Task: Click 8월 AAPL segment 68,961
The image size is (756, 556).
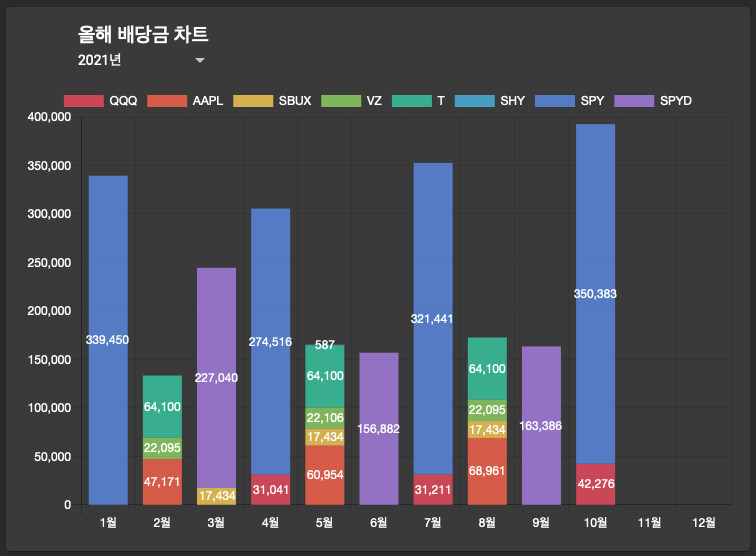Action: click(487, 471)
